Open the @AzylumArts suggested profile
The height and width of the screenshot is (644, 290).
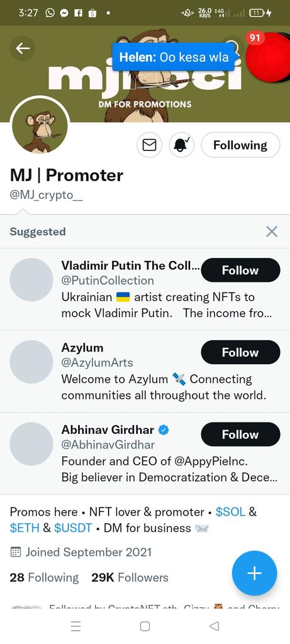point(97,363)
